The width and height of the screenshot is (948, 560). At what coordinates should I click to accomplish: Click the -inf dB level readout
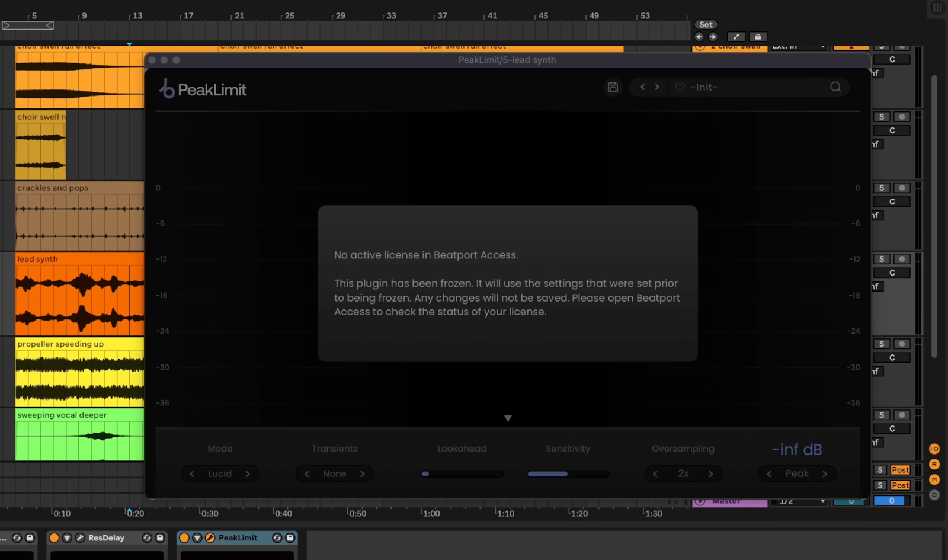[797, 450]
